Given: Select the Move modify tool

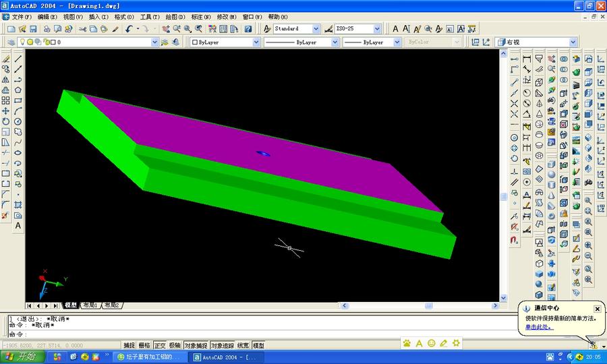Looking at the screenshot, I should [x=6, y=111].
